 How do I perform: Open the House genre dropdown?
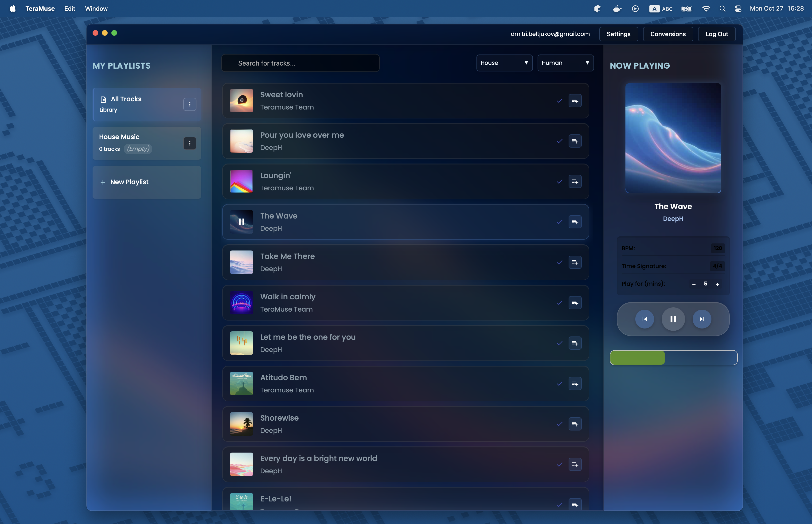click(504, 63)
